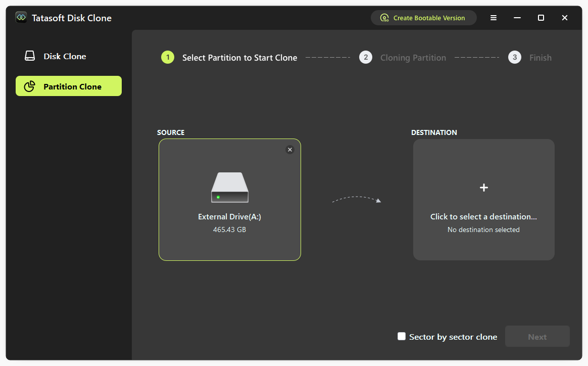588x366 pixels.
Task: Select the Disk Clone sidebar icon
Action: point(30,56)
